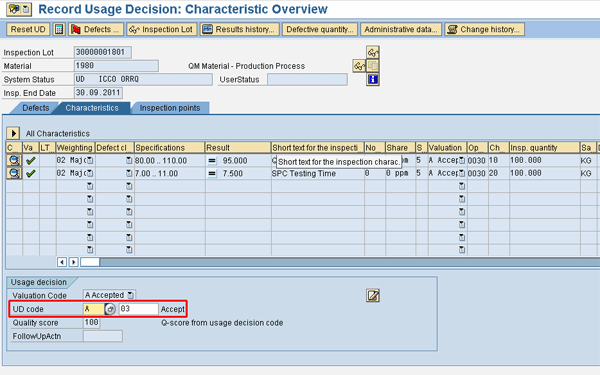
Task: Click the display material glasses icon
Action: (359, 66)
